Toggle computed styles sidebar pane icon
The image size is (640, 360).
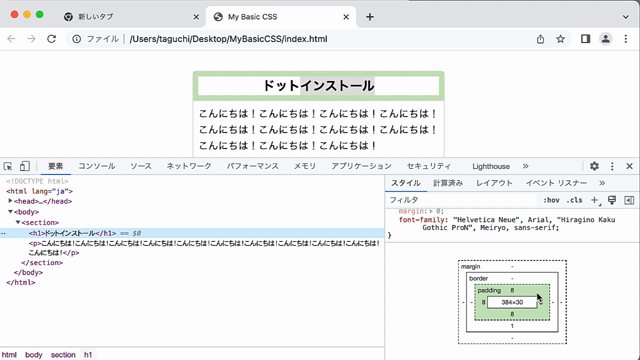(x=629, y=200)
